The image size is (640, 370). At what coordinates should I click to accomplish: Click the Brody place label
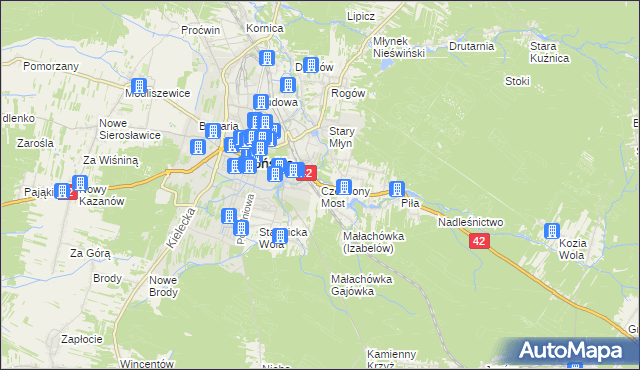tap(107, 278)
